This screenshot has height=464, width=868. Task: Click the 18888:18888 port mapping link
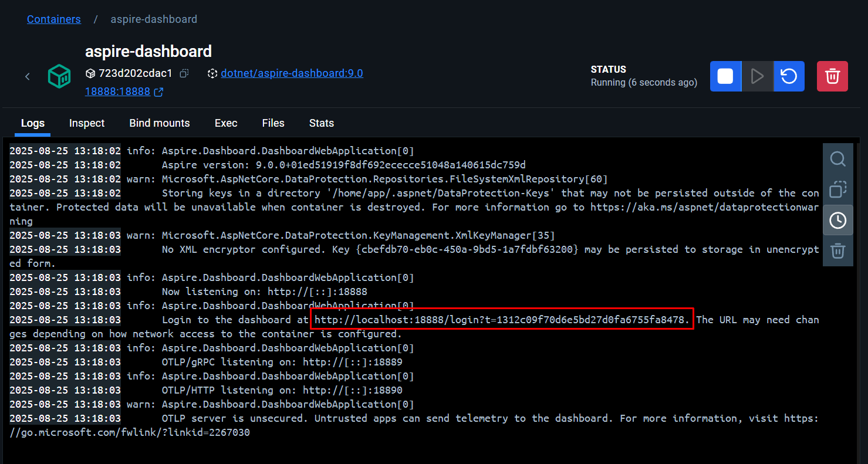117,91
